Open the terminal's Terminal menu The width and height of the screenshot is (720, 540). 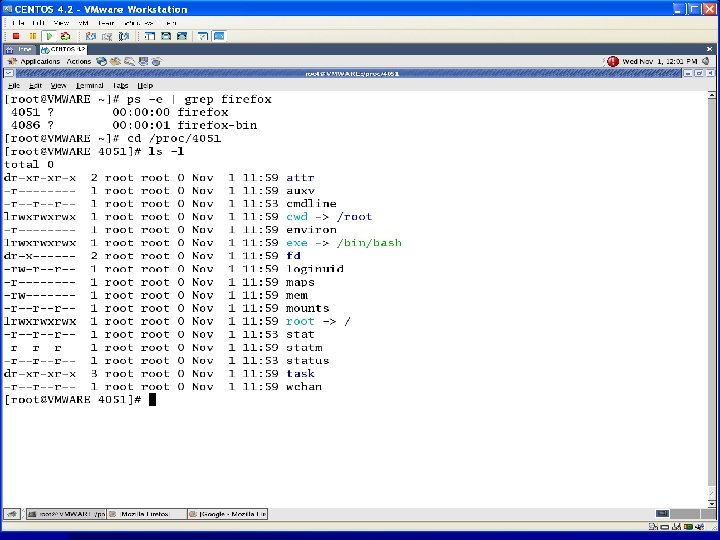(89, 85)
